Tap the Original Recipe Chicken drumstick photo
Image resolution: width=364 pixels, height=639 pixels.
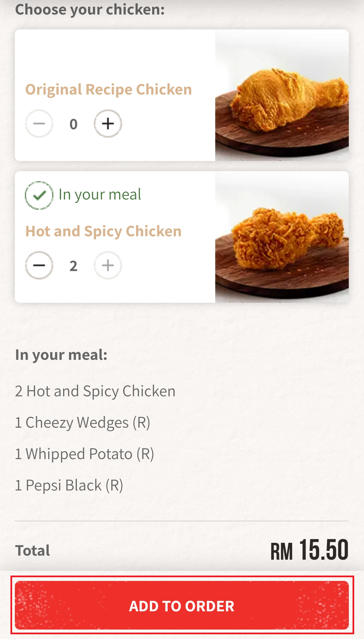click(x=282, y=95)
